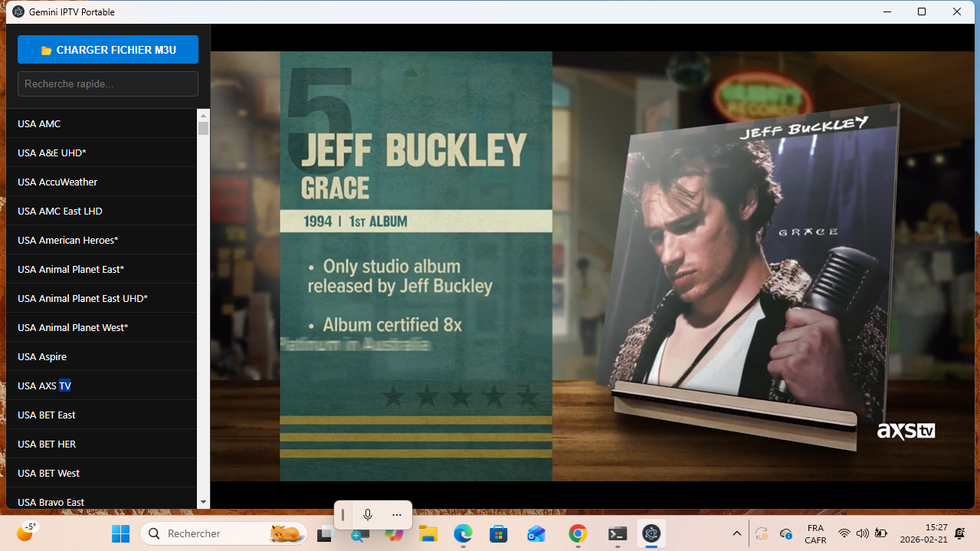Screen dimensions: 980x551
Task: Open Outlook from the taskbar
Action: click(536, 534)
